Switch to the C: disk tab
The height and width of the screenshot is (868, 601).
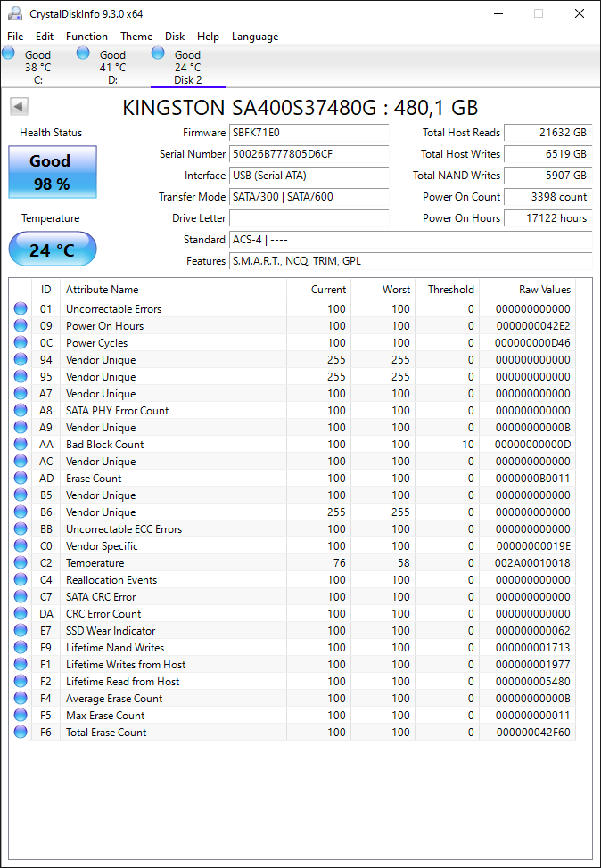[37, 67]
